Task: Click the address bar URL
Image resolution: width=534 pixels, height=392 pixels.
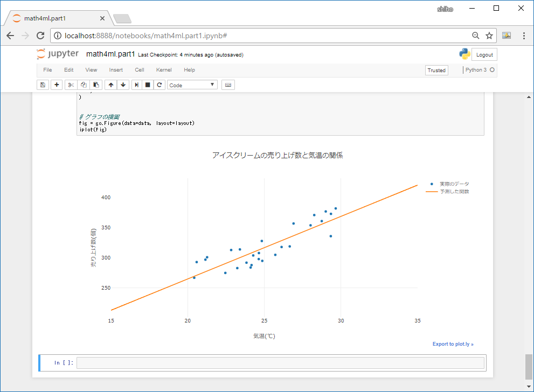Action: pos(146,36)
